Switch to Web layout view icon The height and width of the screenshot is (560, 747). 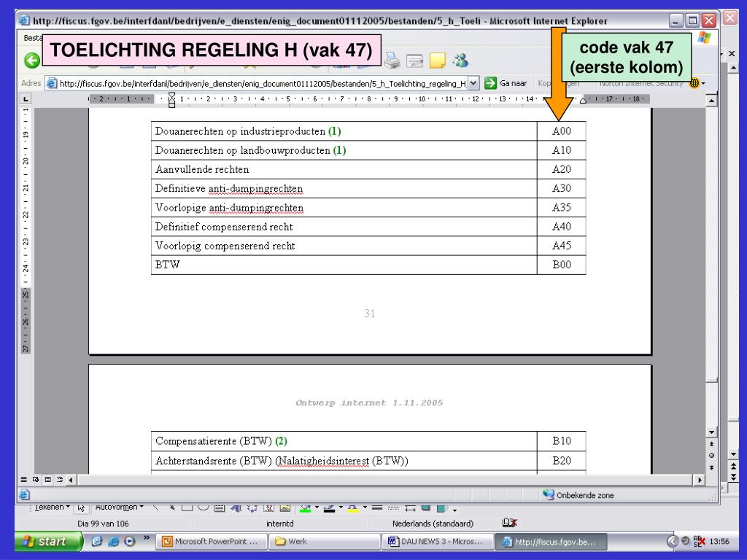(x=36, y=480)
